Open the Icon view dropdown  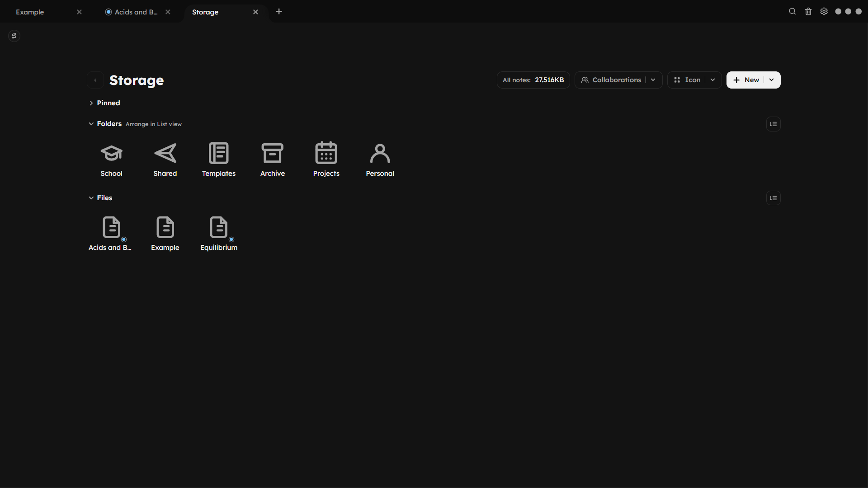(713, 80)
